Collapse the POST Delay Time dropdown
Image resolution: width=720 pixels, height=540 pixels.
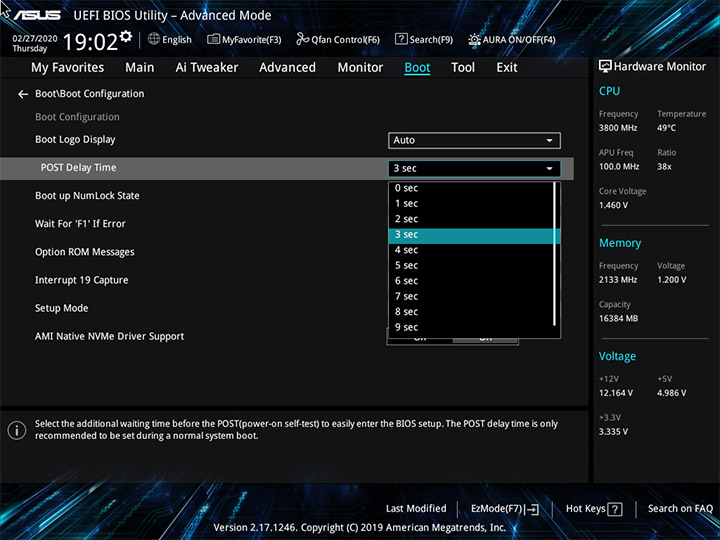pos(474,169)
